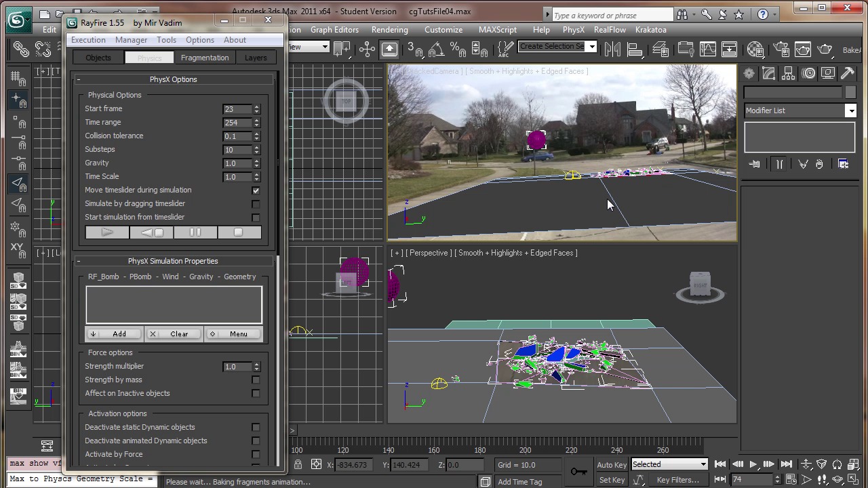Activate the Select and Manipulate tool
The image size is (868, 488).
(367, 49)
